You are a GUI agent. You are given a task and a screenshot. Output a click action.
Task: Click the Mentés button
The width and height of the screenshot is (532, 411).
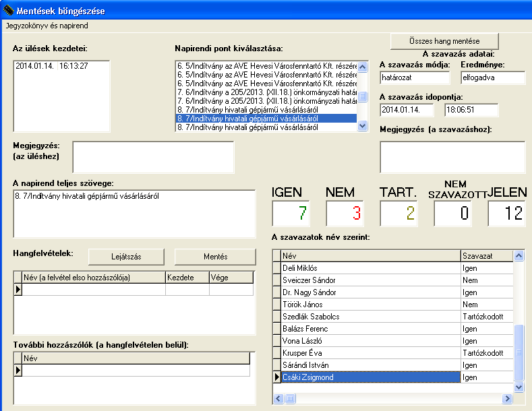(x=216, y=257)
